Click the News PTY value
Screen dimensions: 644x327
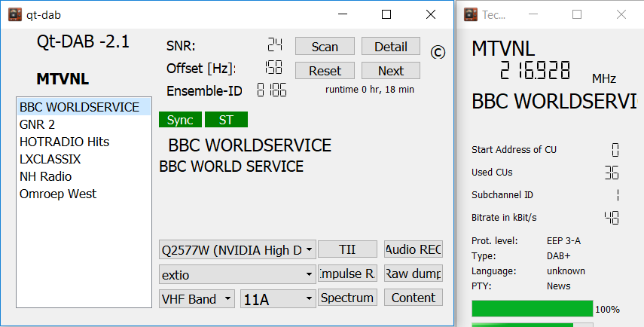click(559, 286)
